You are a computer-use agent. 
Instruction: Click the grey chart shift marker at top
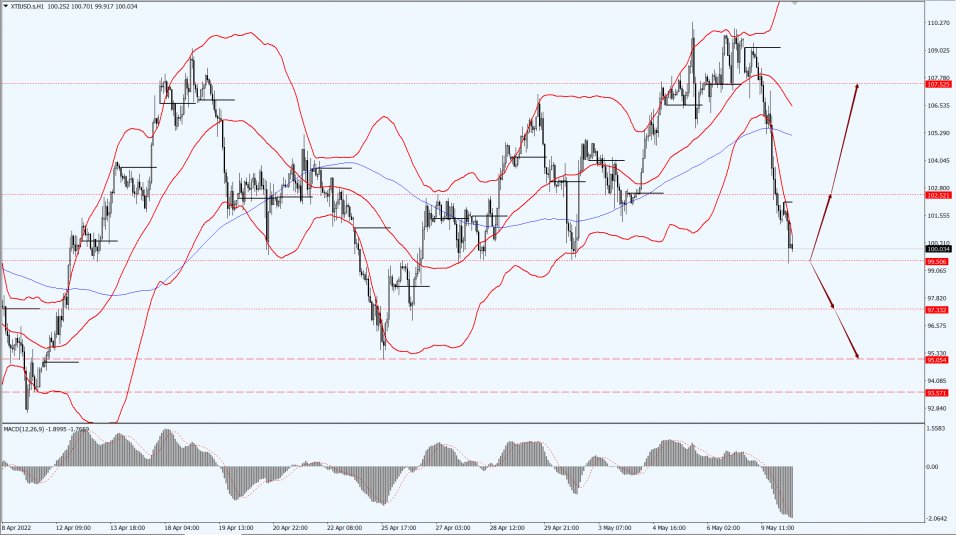[794, 2]
